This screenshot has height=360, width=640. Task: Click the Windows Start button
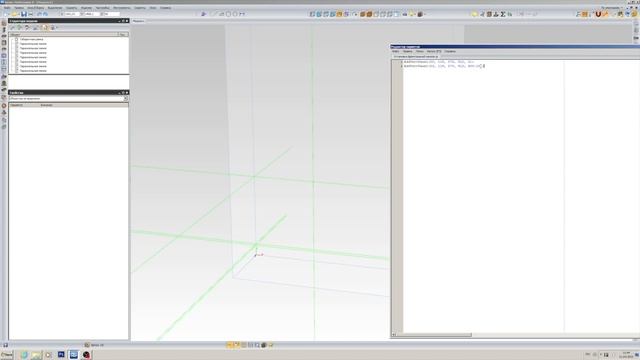tap(7, 354)
